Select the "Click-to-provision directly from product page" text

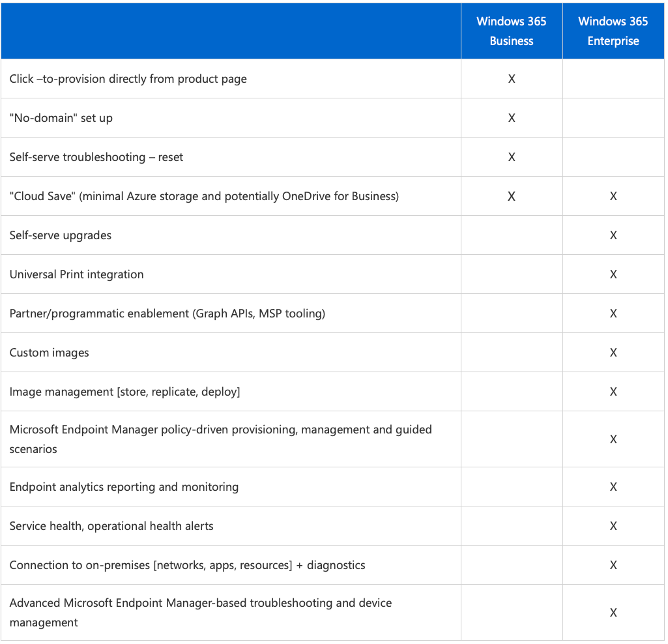(128, 79)
